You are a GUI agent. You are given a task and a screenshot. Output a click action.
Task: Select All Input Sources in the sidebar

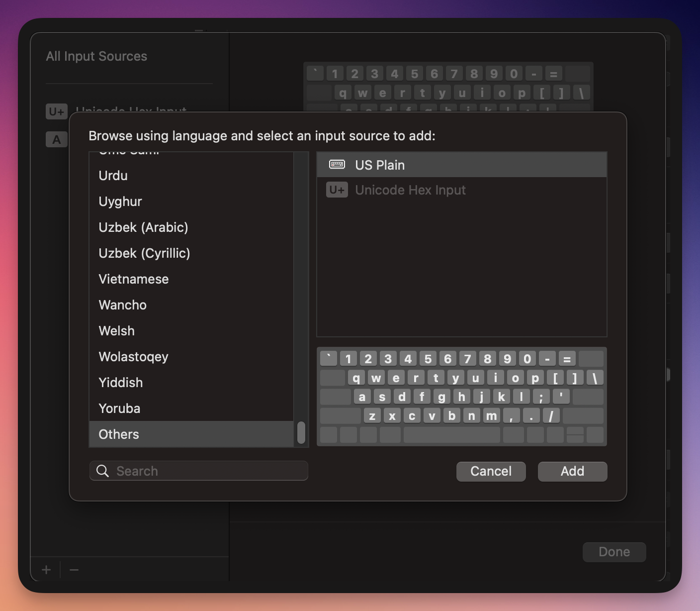[x=96, y=56]
